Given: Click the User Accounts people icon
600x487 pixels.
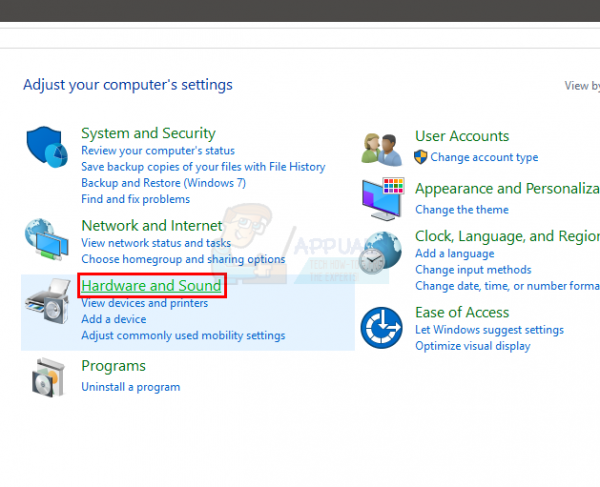Looking at the screenshot, I should (x=382, y=149).
